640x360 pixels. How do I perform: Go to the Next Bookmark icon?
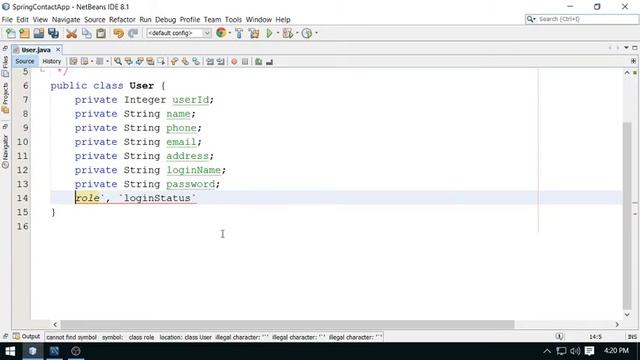click(185, 62)
